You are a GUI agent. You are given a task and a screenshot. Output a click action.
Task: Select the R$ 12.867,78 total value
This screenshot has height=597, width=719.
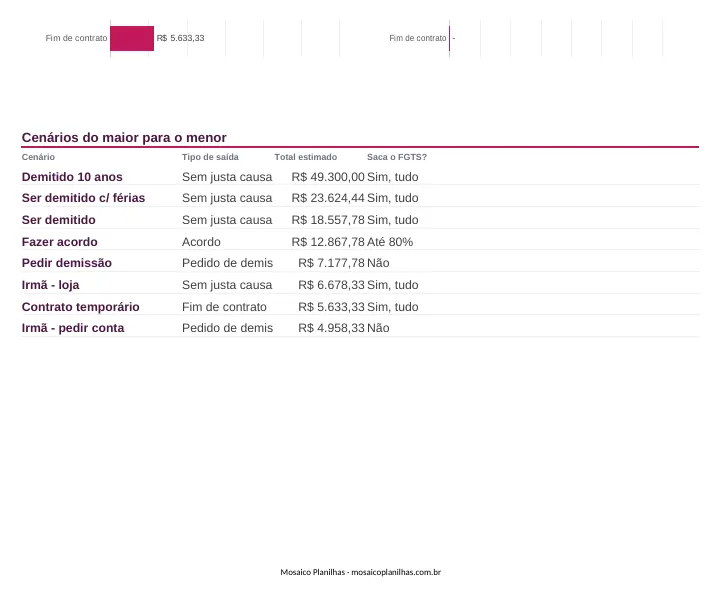(328, 242)
